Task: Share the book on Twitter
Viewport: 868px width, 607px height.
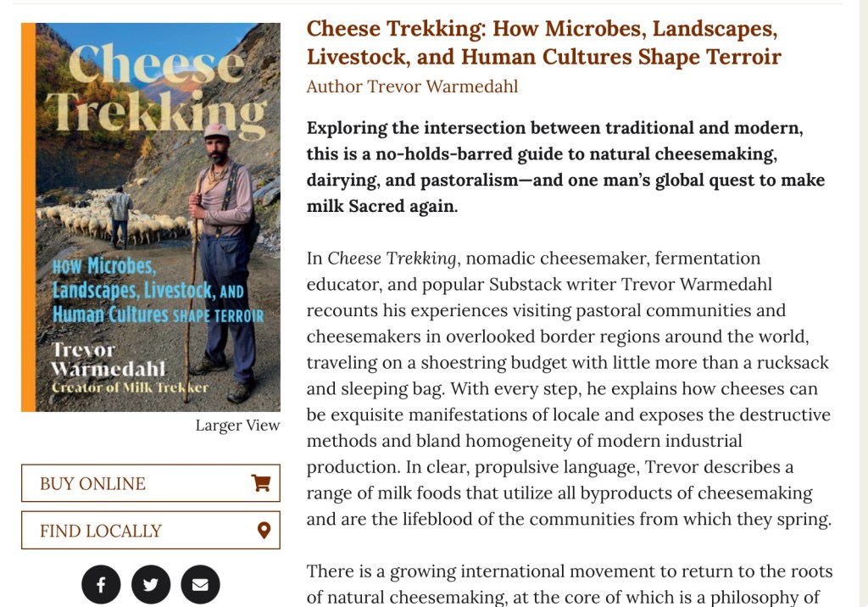Action: (x=151, y=584)
